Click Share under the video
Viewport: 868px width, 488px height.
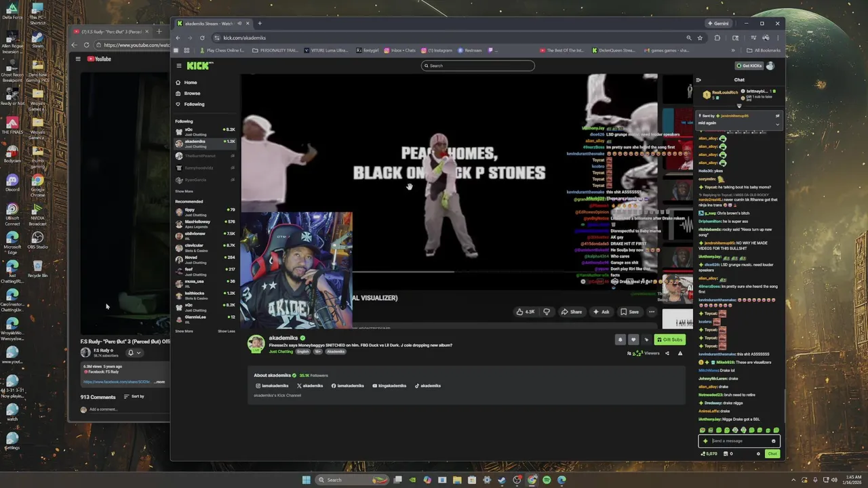571,312
